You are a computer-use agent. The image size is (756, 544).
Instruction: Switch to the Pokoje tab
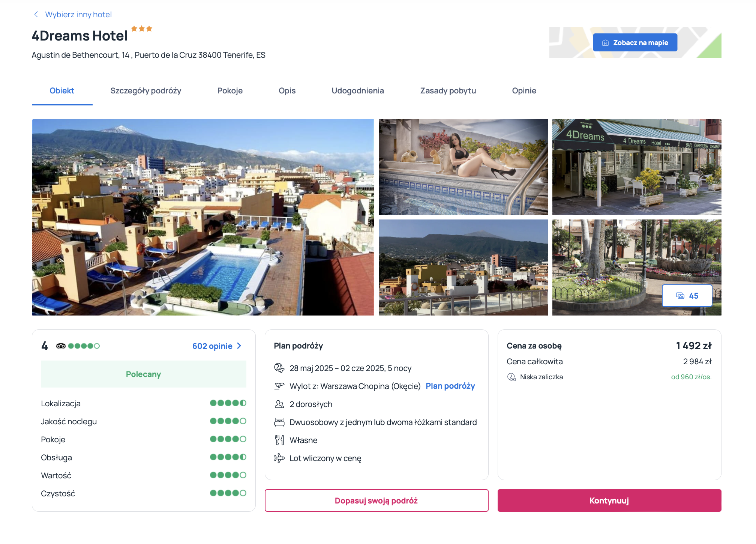pyautogui.click(x=230, y=91)
